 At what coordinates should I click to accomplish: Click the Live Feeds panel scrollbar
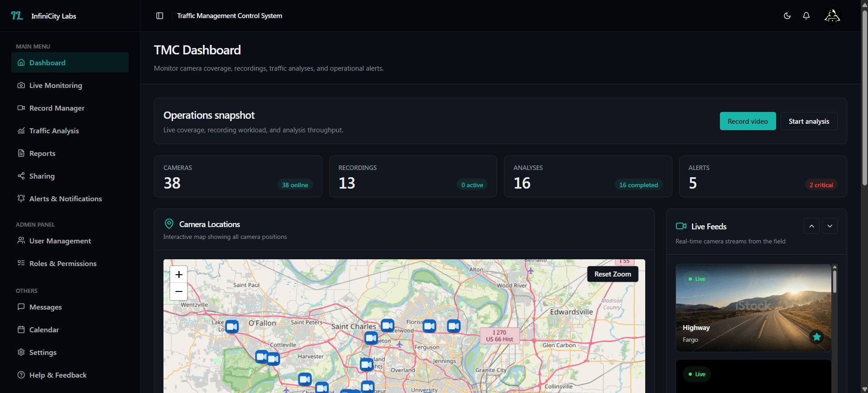coord(834,282)
